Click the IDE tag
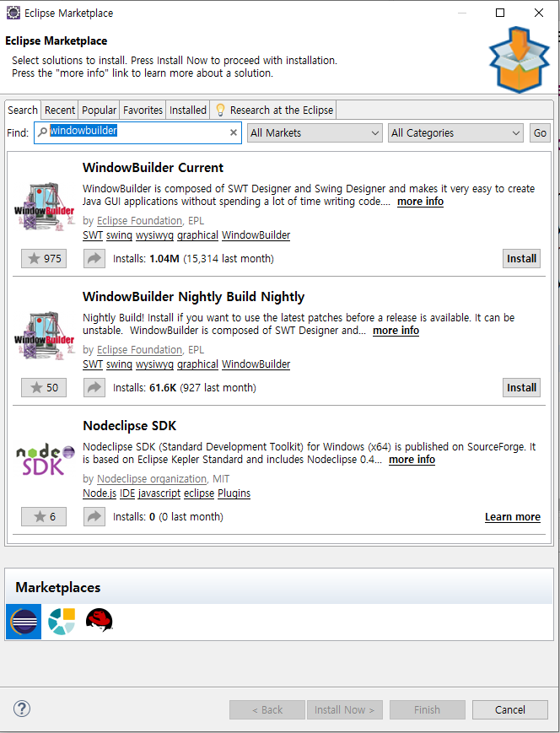The height and width of the screenshot is (733, 560). pyautogui.click(x=127, y=493)
